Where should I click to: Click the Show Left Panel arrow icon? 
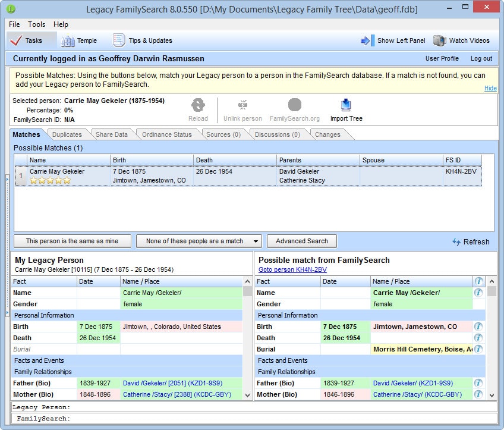coord(367,40)
